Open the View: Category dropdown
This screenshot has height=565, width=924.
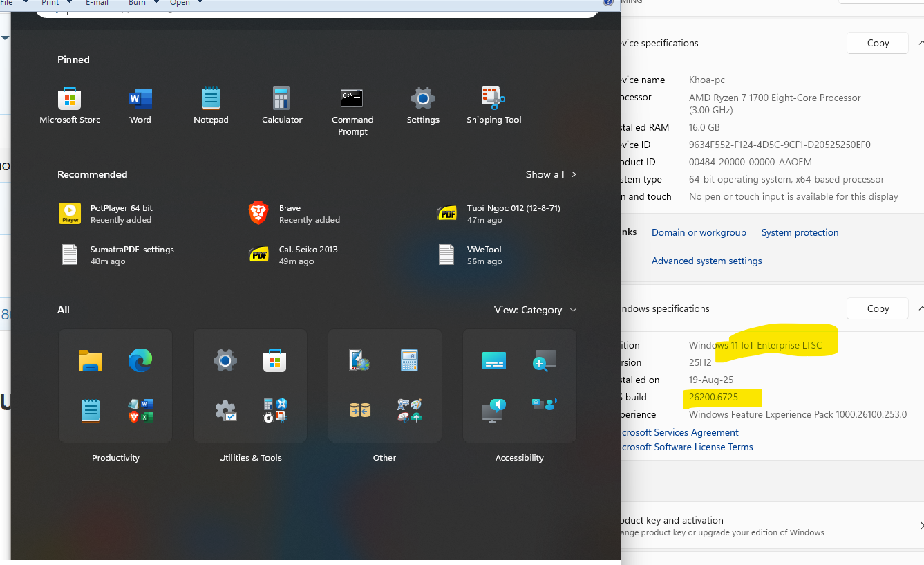coord(536,310)
